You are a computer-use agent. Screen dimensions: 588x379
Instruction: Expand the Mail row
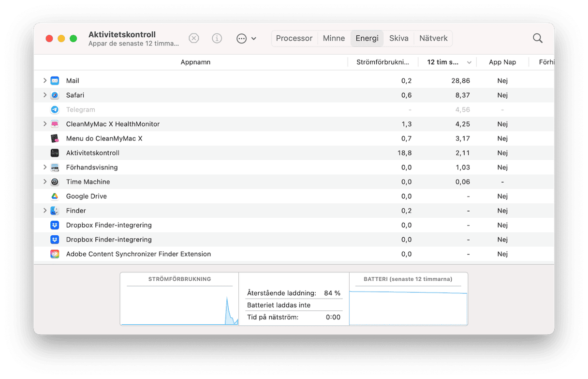tap(45, 81)
